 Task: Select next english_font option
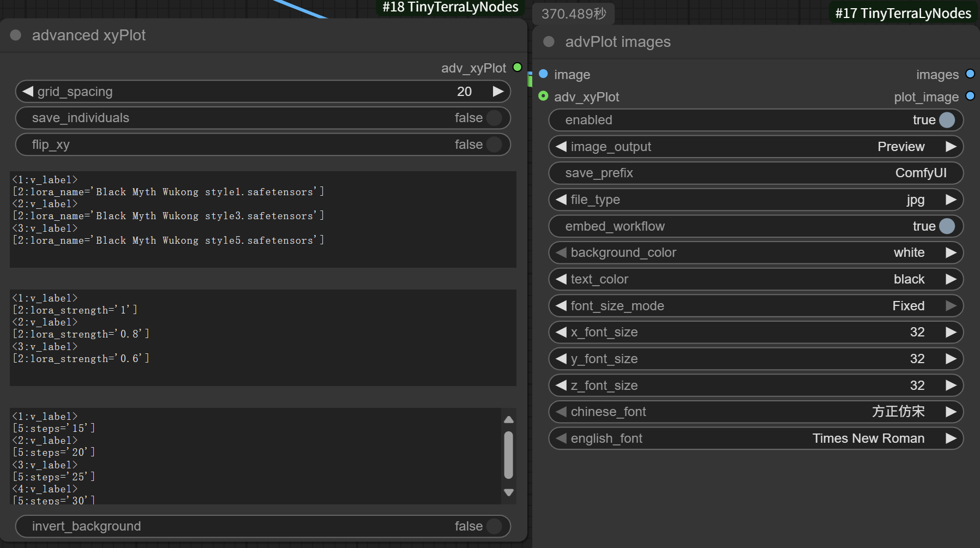951,438
